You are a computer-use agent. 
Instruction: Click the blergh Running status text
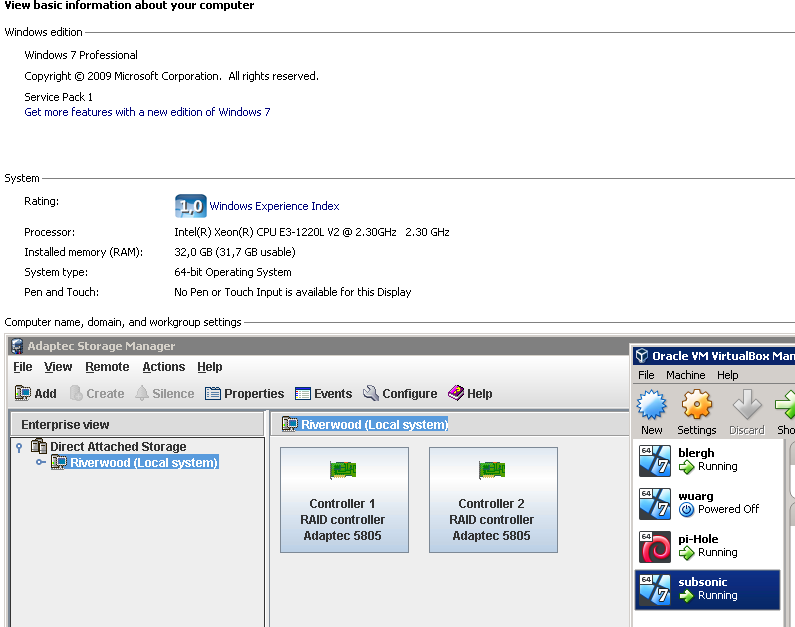[x=717, y=466]
